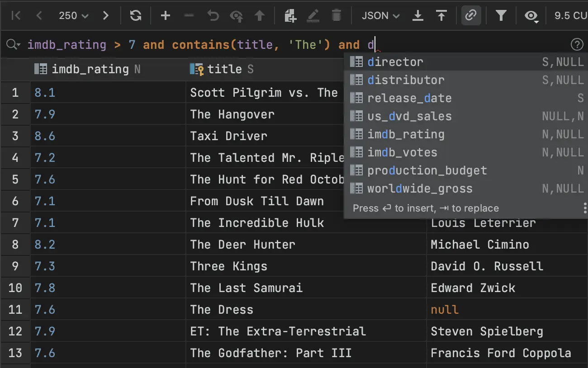
Task: Export data download icon
Action: (418, 16)
